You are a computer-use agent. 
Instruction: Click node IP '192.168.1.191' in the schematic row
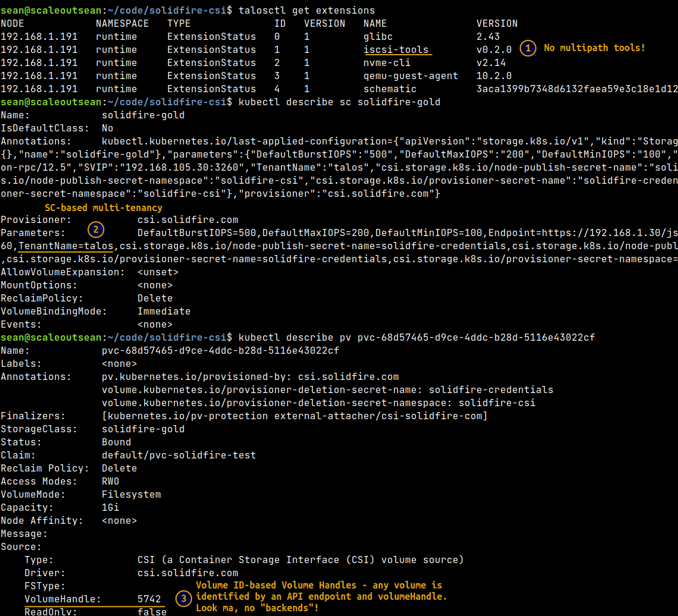coord(39,89)
